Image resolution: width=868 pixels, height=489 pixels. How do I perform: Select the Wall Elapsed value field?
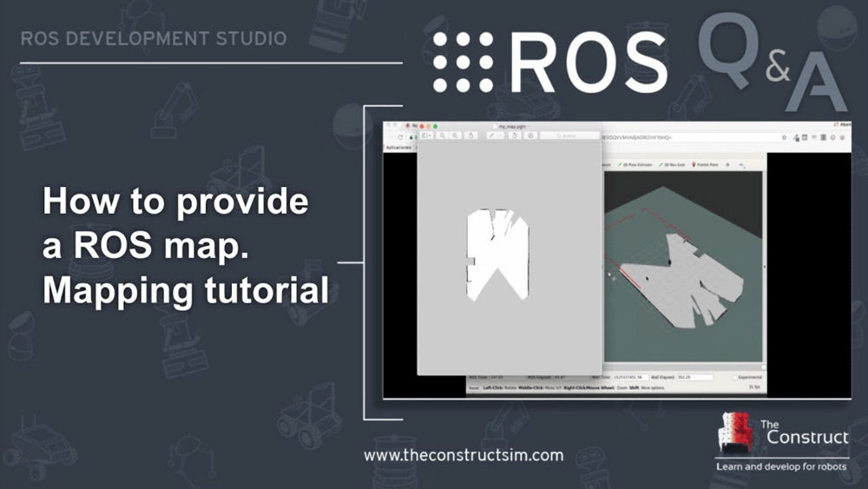click(x=694, y=377)
